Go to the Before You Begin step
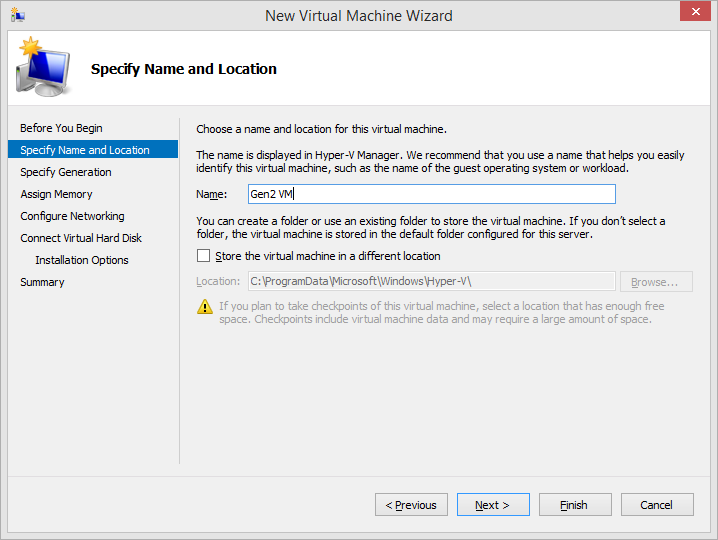The width and height of the screenshot is (718, 540). [x=61, y=128]
